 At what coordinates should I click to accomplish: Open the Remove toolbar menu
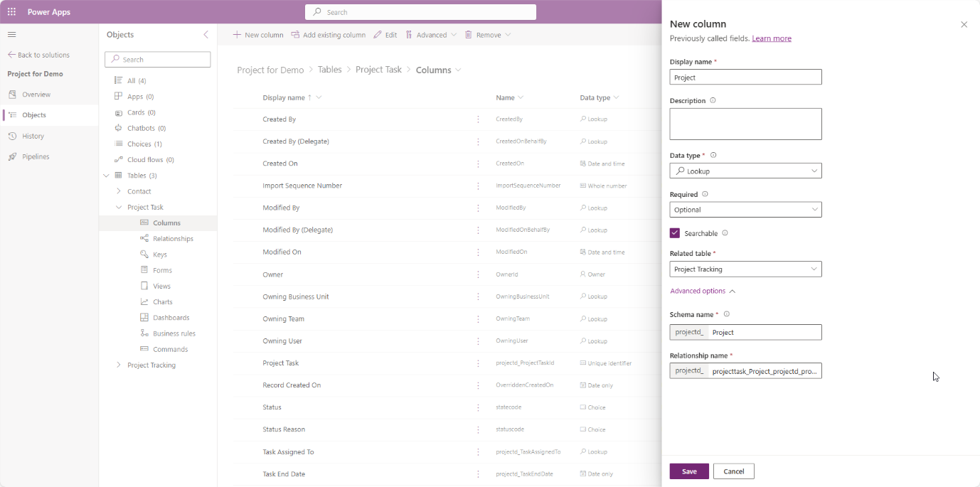(488, 35)
